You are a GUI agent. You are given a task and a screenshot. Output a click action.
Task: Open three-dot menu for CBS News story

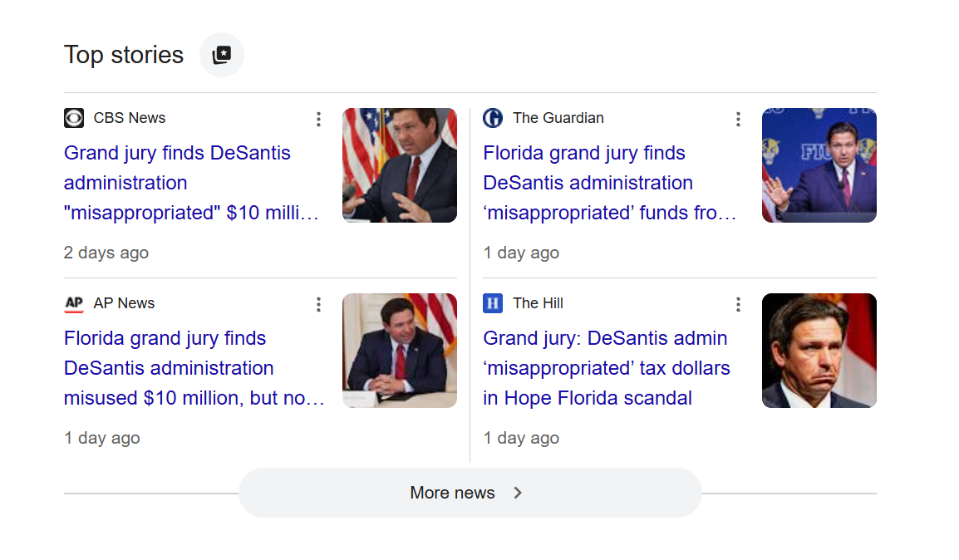318,119
